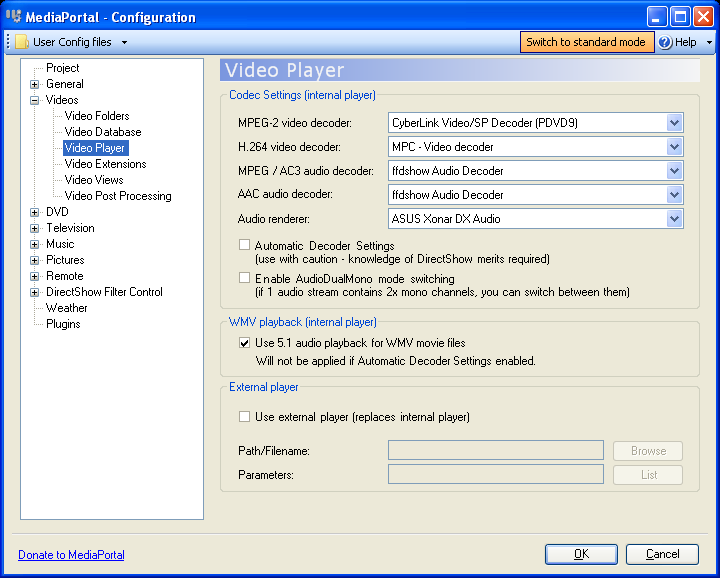Click the Browse button

[648, 451]
